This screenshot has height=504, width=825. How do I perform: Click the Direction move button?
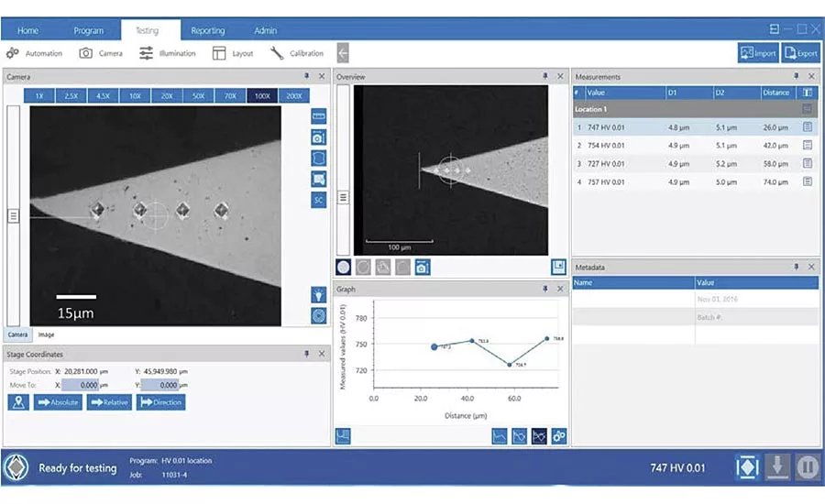pos(161,402)
